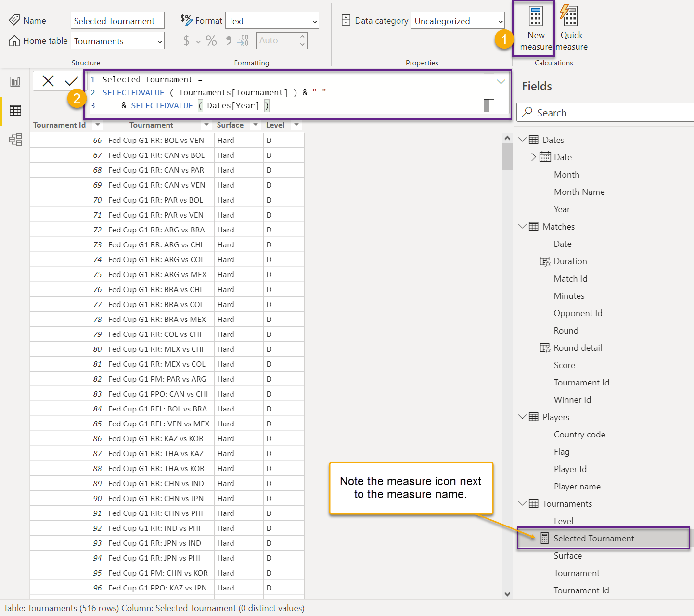Expand the formula bar with chevron
The width and height of the screenshot is (694, 616).
(501, 81)
